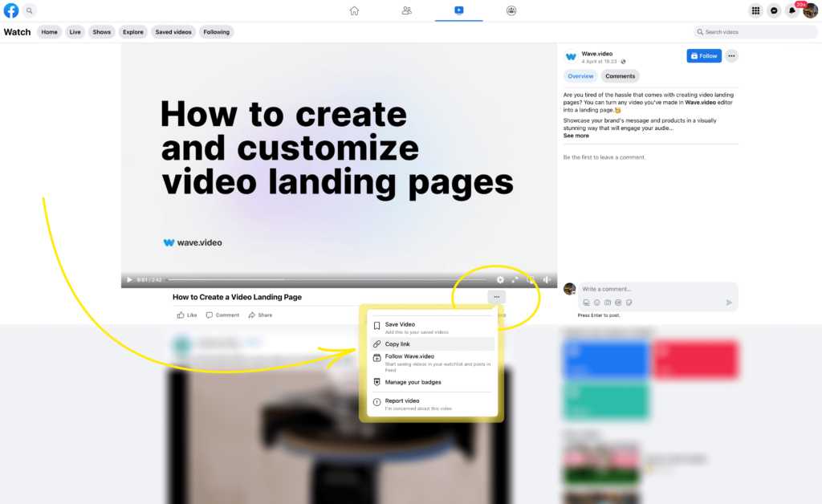This screenshot has width=822, height=504.
Task: Add a sticker to the comment
Action: (x=629, y=303)
